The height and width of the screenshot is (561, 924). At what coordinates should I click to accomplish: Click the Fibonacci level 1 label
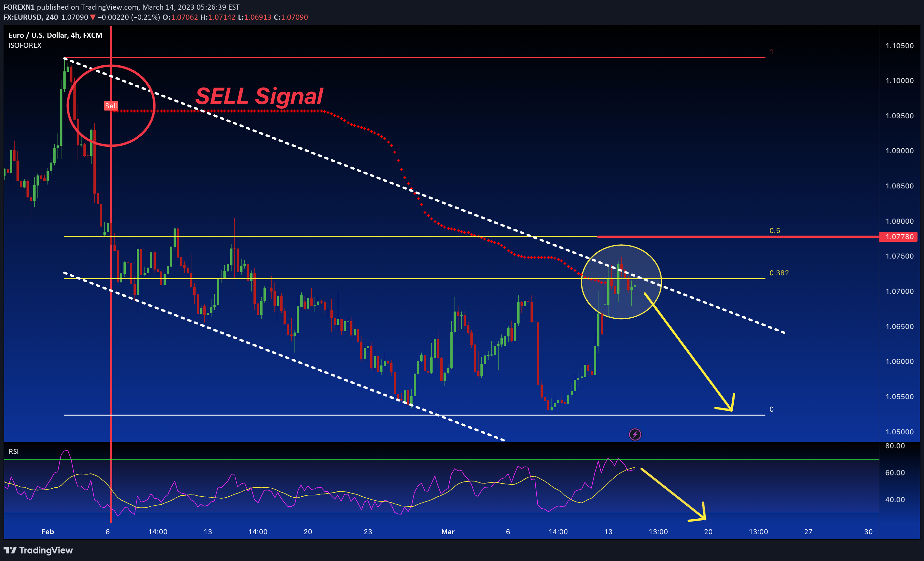(771, 52)
